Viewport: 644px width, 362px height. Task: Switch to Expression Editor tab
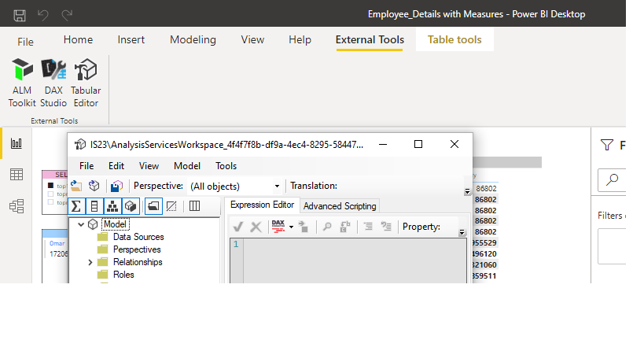click(262, 205)
